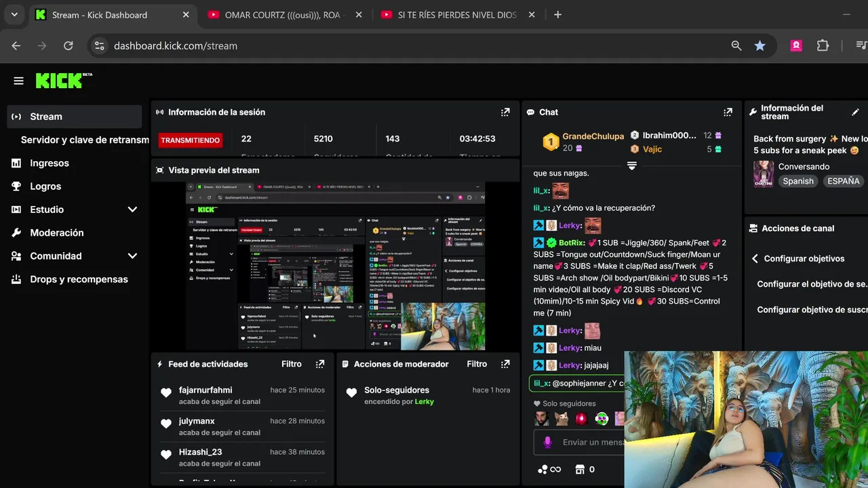This screenshot has height=488, width=868.
Task: Click Hizashi_23 in the activity feed
Action: tap(200, 452)
